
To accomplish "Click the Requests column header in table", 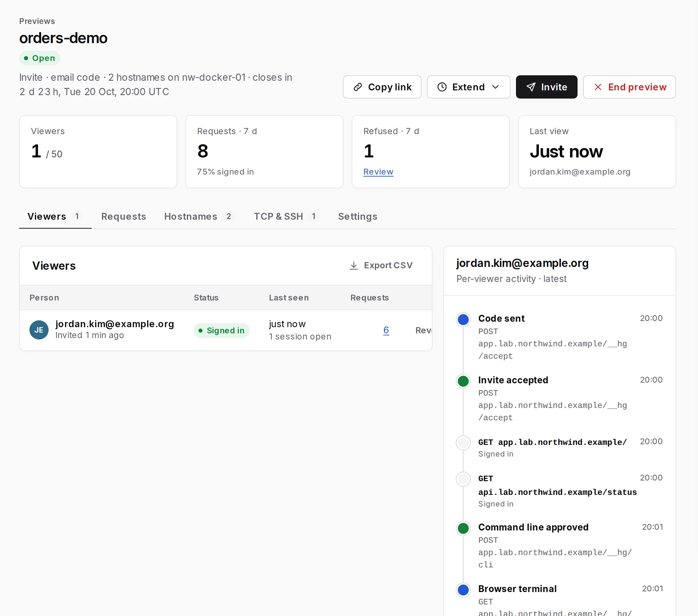I will [x=370, y=298].
